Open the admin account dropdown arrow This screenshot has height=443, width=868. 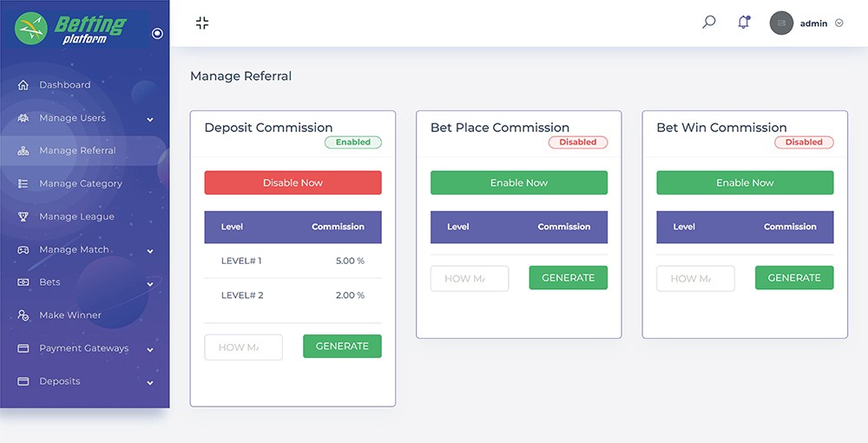(839, 23)
